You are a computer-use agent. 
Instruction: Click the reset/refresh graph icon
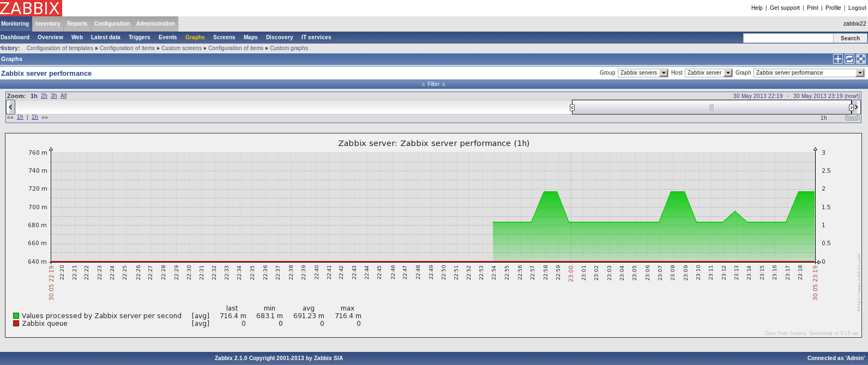coord(849,59)
